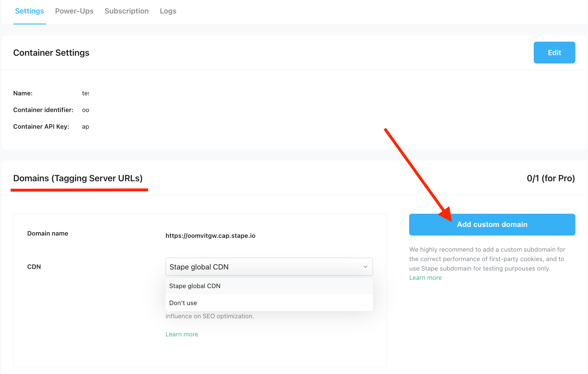Select Stape global CDN from the dropdown

[x=195, y=286]
